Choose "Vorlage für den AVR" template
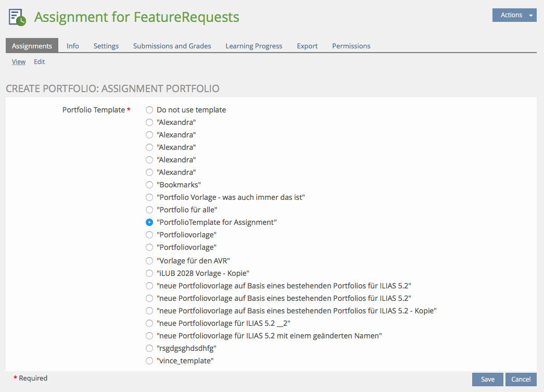 pyautogui.click(x=149, y=261)
